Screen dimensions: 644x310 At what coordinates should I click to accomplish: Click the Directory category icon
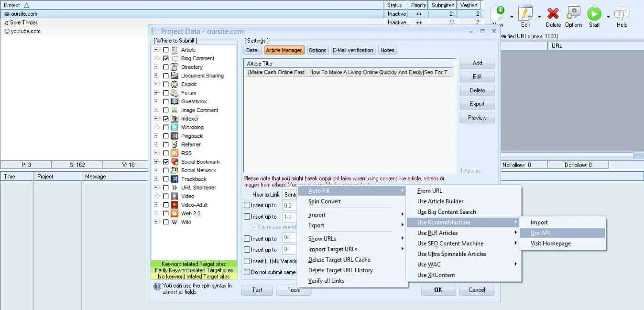tap(175, 67)
